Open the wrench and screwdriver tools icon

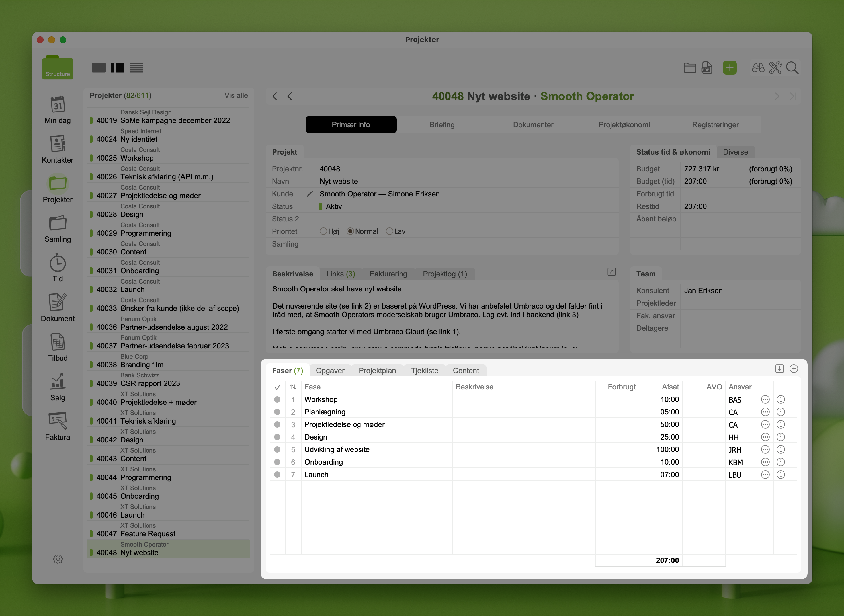(x=775, y=68)
